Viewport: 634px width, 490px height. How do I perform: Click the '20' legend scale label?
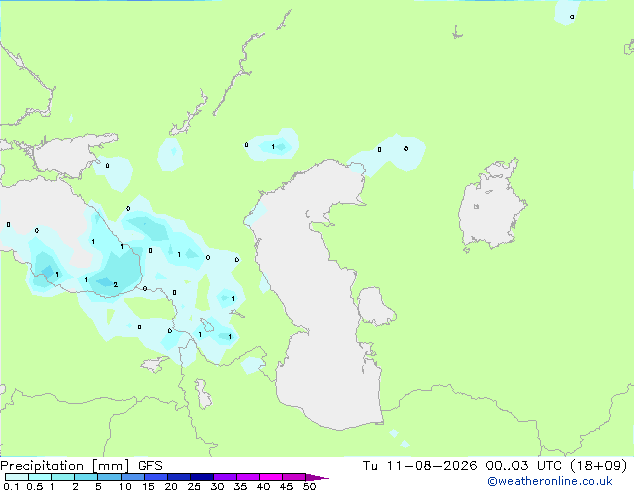pyautogui.click(x=171, y=486)
